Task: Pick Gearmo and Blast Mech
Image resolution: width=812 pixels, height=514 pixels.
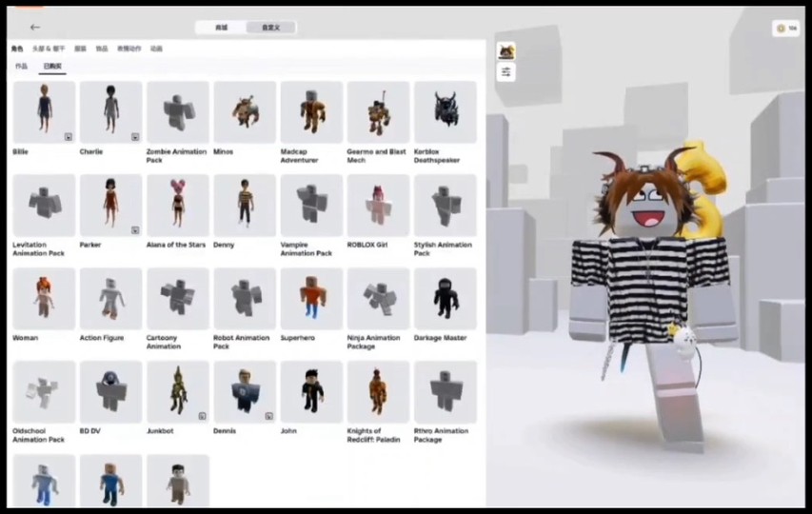Action: click(378, 112)
